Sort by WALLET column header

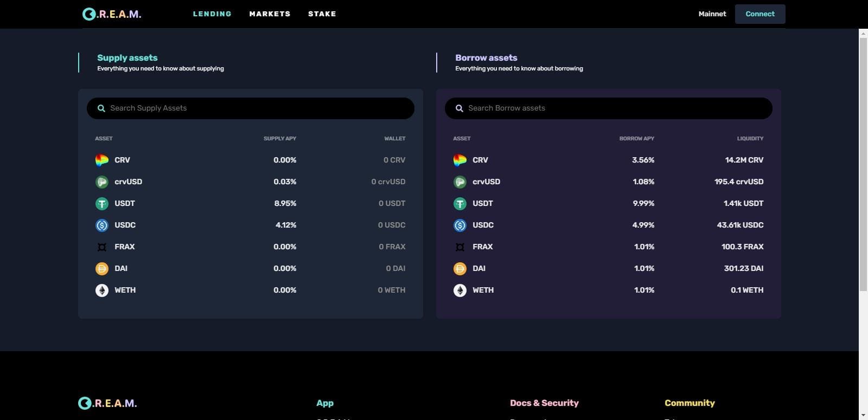395,139
